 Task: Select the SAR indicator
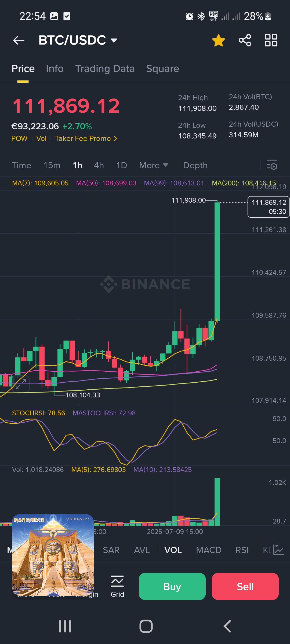click(111, 550)
